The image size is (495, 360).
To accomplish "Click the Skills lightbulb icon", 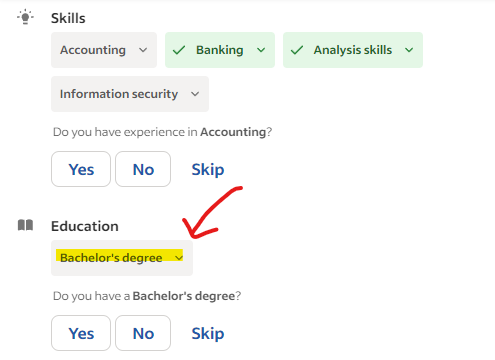I will (25, 17).
